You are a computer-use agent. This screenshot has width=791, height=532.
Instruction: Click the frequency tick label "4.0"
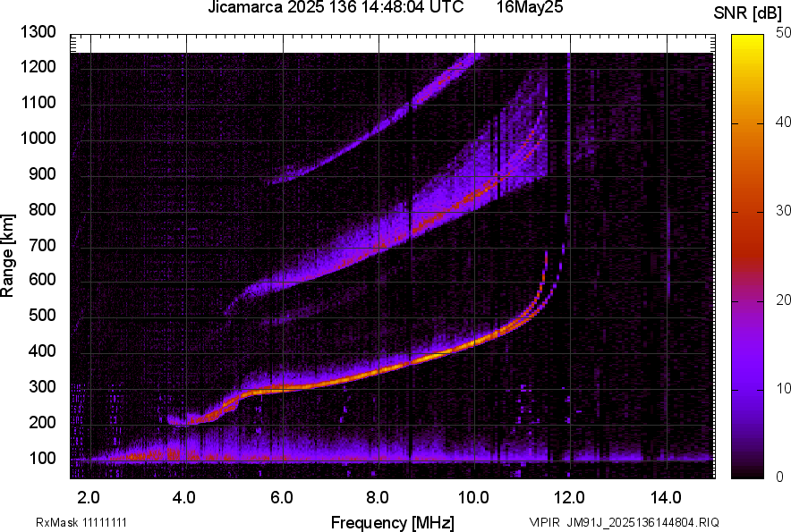[184, 498]
